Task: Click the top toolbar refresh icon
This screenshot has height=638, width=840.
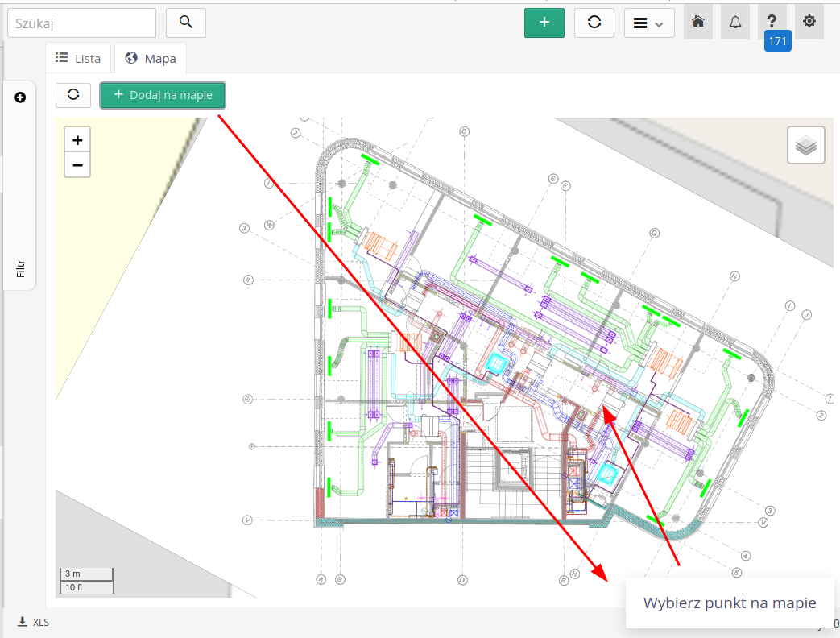Action: coord(594,23)
